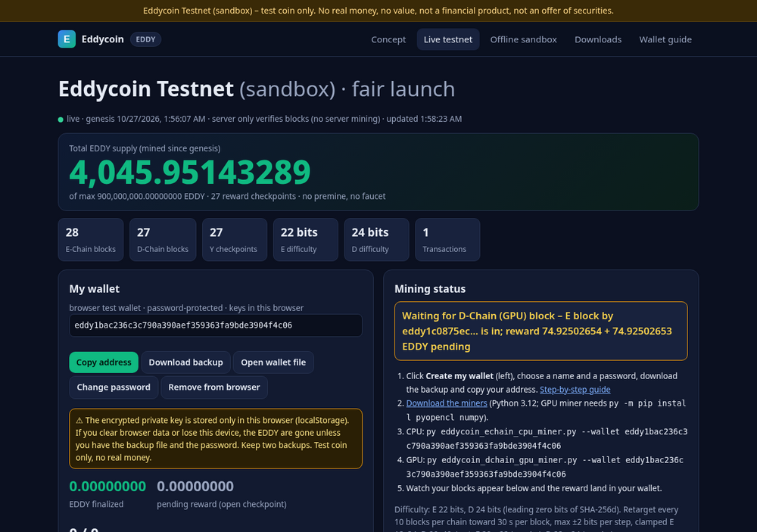Click the Eddycoin Testnet page heading
The height and width of the screenshot is (532, 757).
pyautogui.click(x=257, y=89)
